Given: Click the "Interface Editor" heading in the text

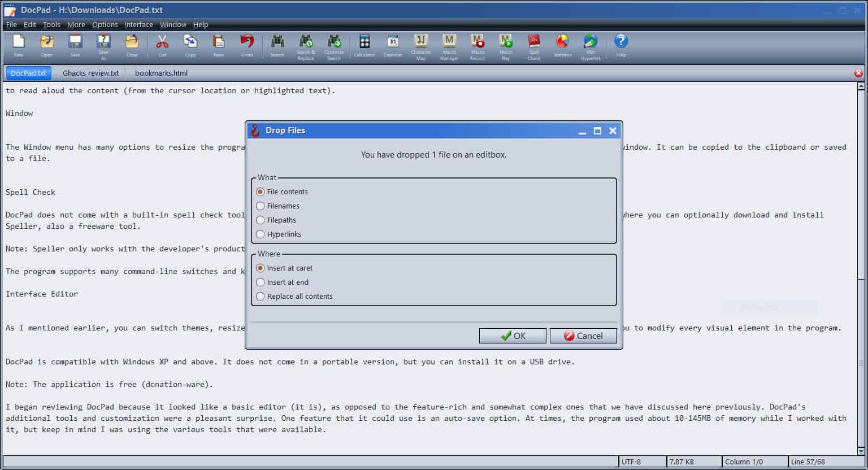Looking at the screenshot, I should click(x=42, y=294).
